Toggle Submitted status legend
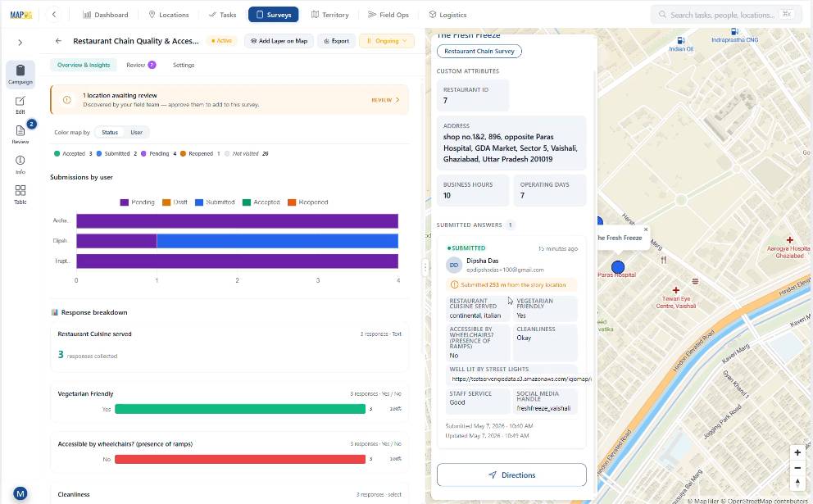The width and height of the screenshot is (813, 504). pyautogui.click(x=116, y=154)
